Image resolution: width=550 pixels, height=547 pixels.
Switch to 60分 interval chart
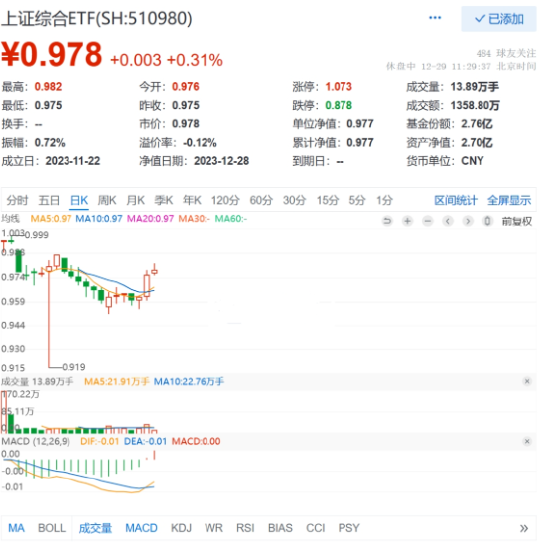click(x=261, y=200)
